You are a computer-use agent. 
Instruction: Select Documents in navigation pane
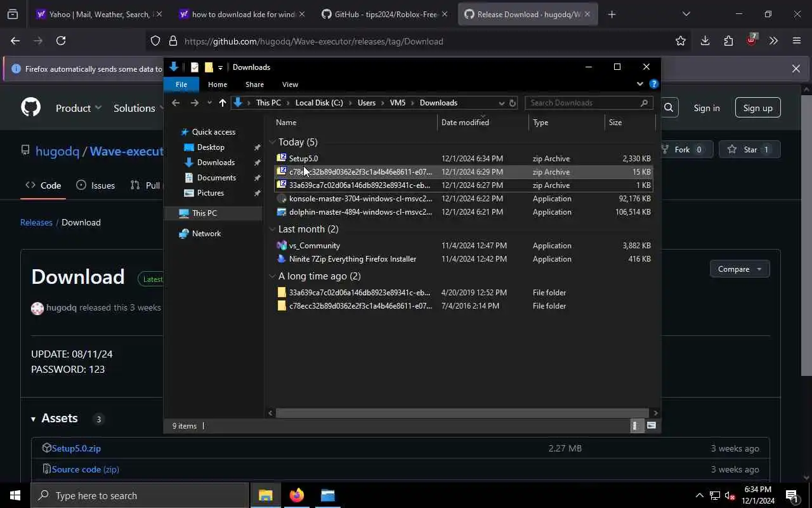[x=216, y=178]
